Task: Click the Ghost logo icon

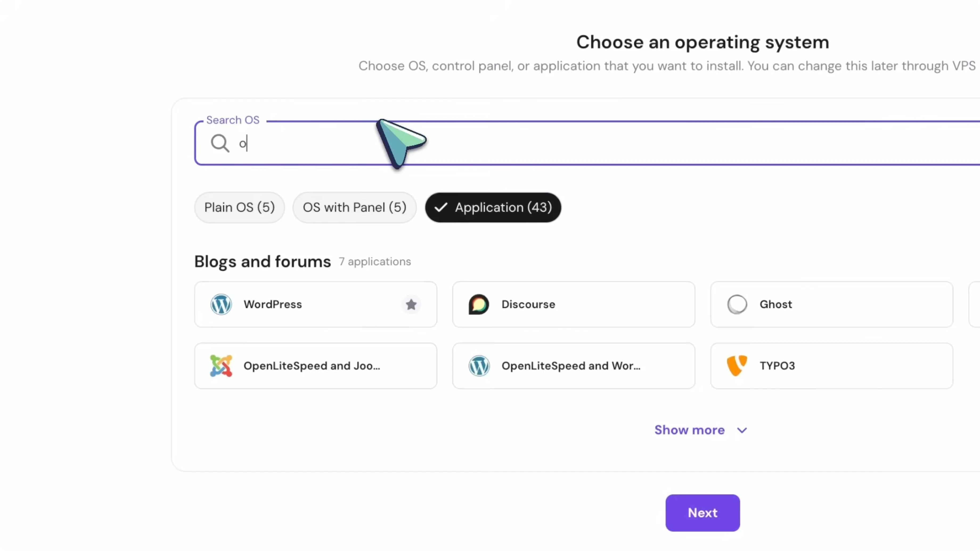Action: (737, 304)
